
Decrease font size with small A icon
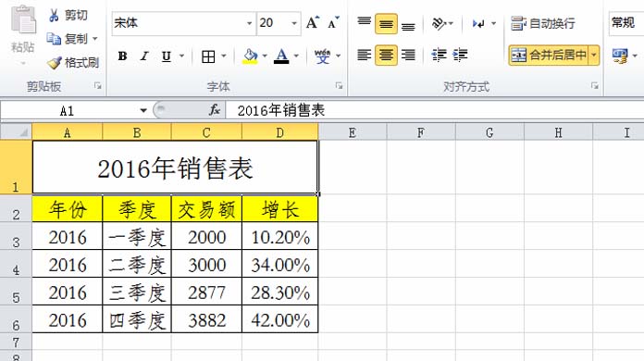[x=333, y=23]
